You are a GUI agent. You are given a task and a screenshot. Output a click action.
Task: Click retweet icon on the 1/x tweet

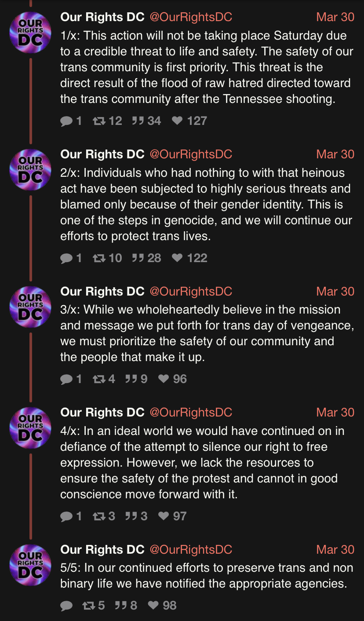pos(99,121)
